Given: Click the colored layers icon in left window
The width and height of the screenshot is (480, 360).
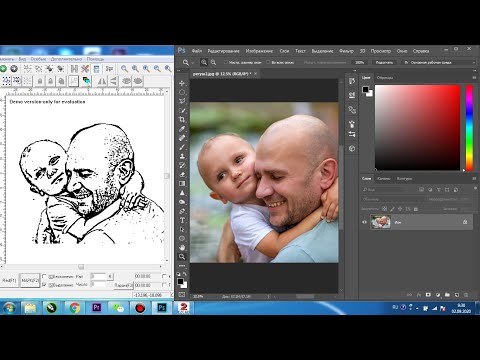Looking at the screenshot, I should coord(86,81).
